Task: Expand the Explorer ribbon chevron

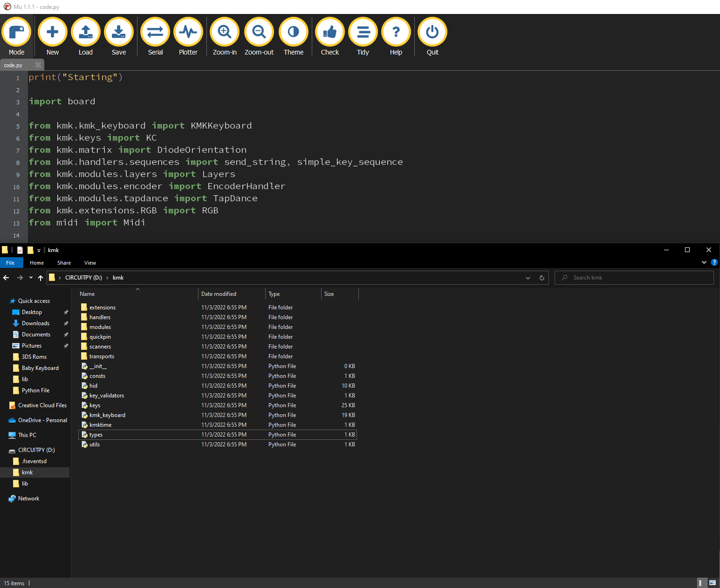Action: pos(704,263)
